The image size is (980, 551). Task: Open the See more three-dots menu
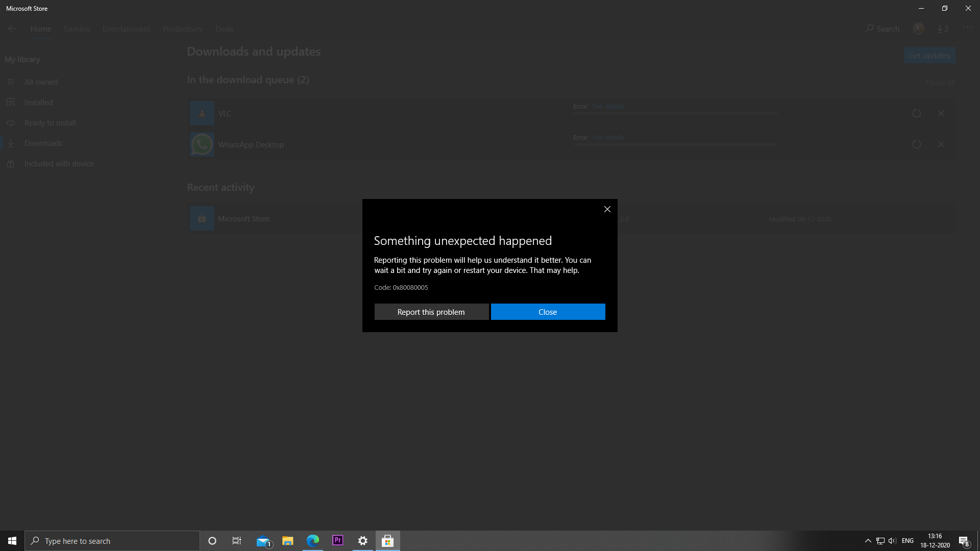point(968,28)
